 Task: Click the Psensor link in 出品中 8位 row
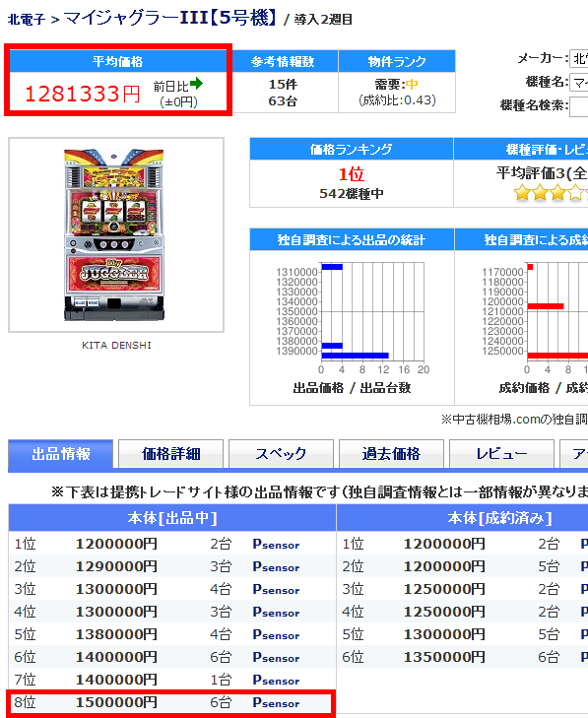point(276,702)
